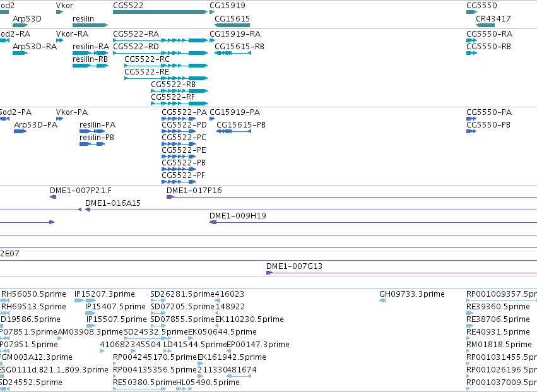Click transcript CG5522-RC label
Viewport: 537px width, 392px height.
tap(147, 59)
